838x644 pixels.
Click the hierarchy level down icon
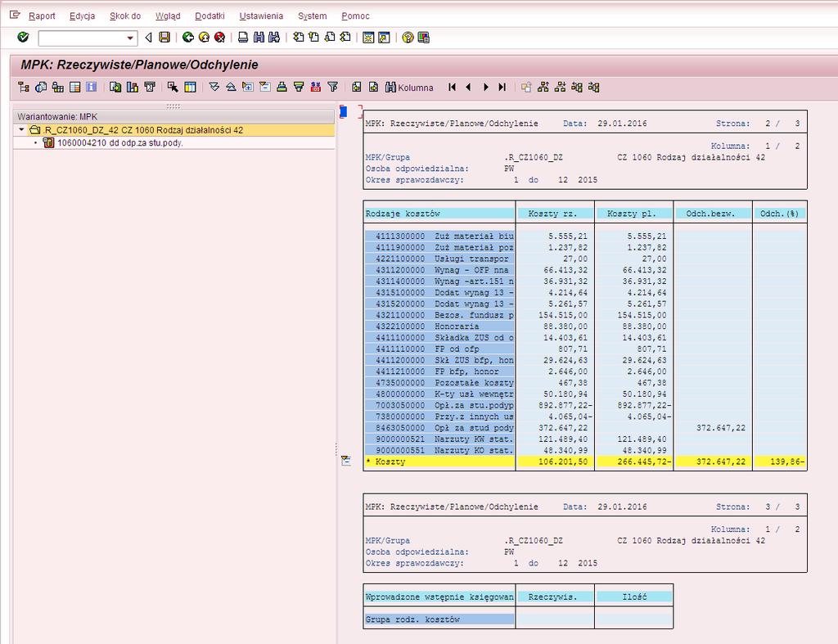[560, 87]
